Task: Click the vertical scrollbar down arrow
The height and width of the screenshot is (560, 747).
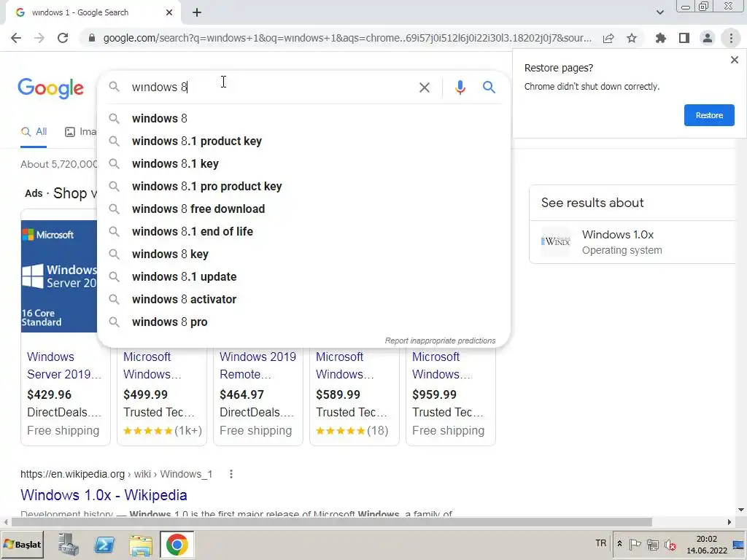Action: (741, 510)
